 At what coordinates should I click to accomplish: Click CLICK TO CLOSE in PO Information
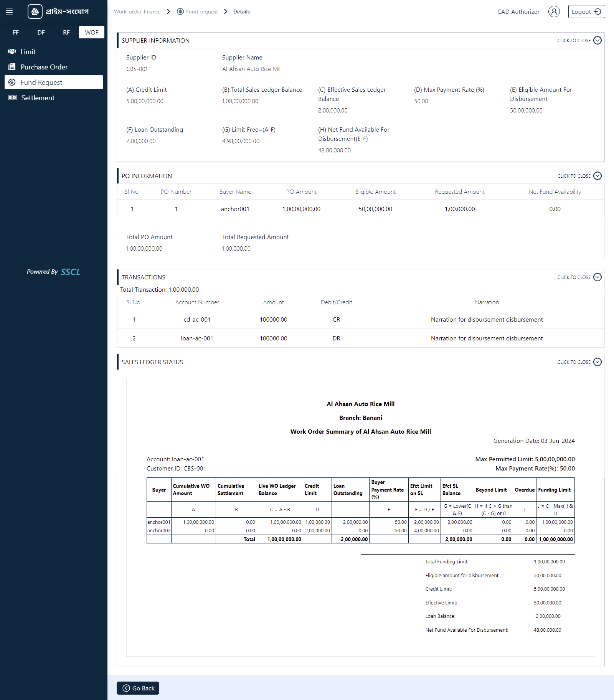pos(574,176)
